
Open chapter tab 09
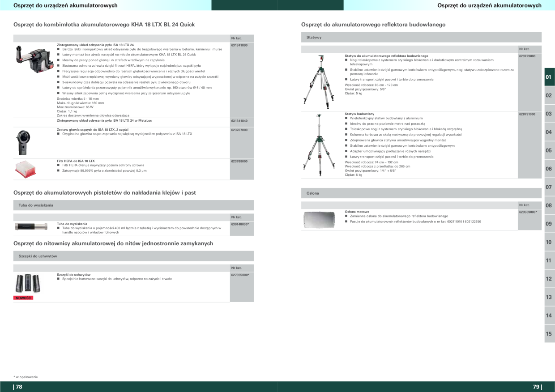549,224
